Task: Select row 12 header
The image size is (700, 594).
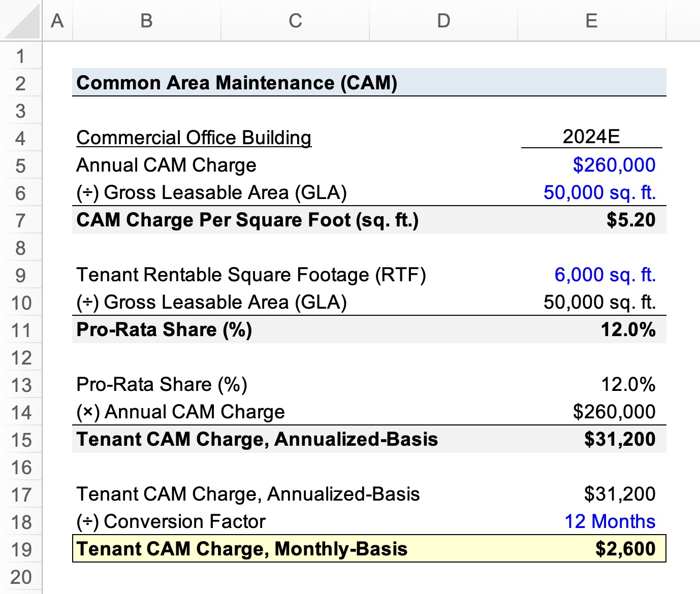Action: click(21, 357)
